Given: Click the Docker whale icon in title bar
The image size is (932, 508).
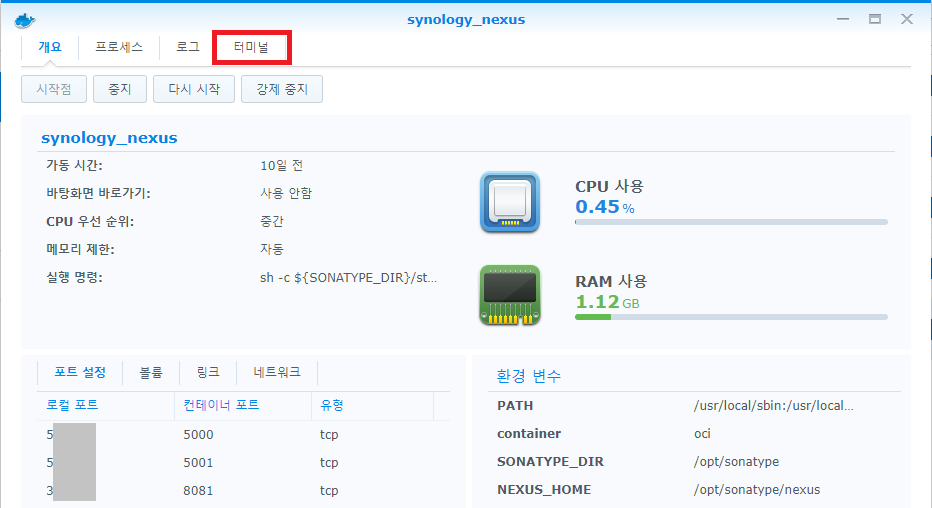Looking at the screenshot, I should (x=25, y=20).
